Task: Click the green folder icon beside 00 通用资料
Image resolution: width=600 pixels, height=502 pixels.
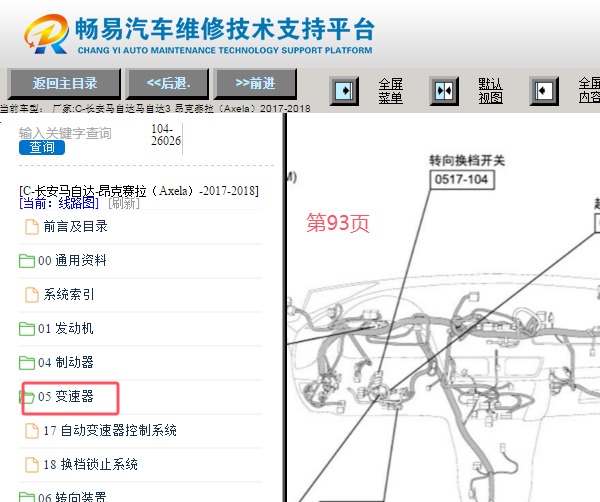Action: click(x=27, y=261)
